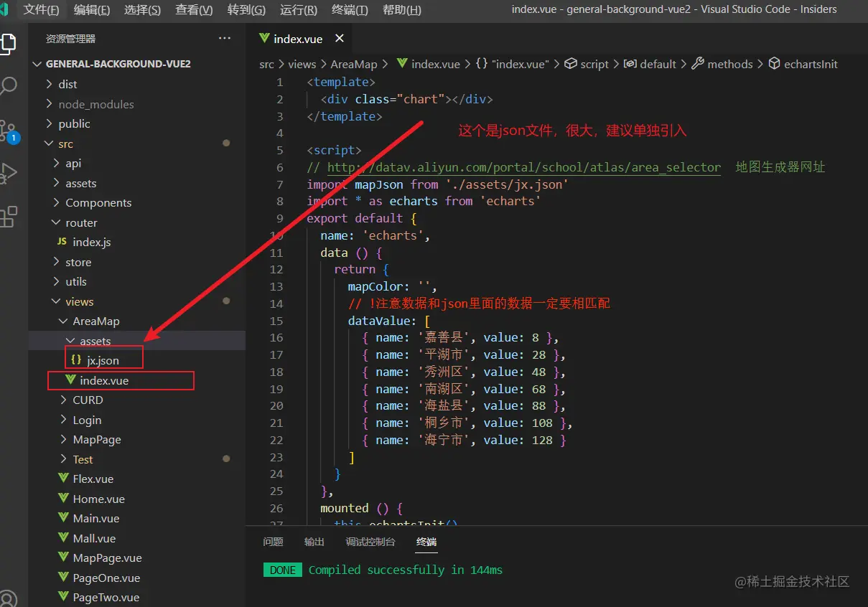Click the default breadcrumb segment
The image size is (868, 607).
pyautogui.click(x=658, y=64)
